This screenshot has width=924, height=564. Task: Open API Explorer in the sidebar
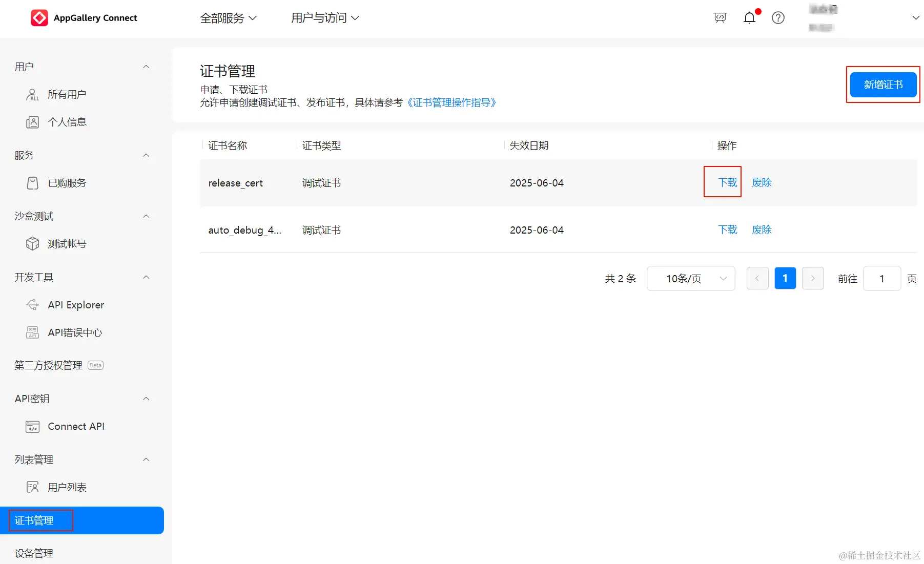pyautogui.click(x=76, y=305)
